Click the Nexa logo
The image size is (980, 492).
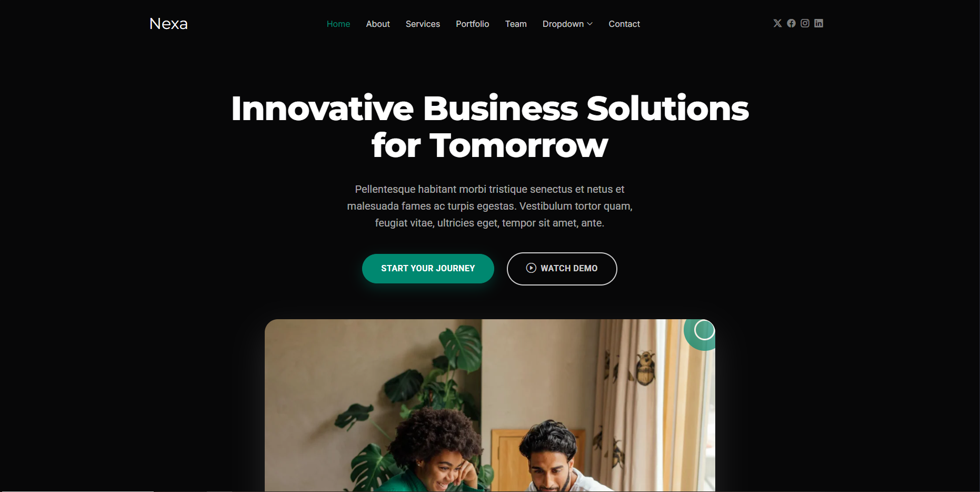(x=168, y=24)
